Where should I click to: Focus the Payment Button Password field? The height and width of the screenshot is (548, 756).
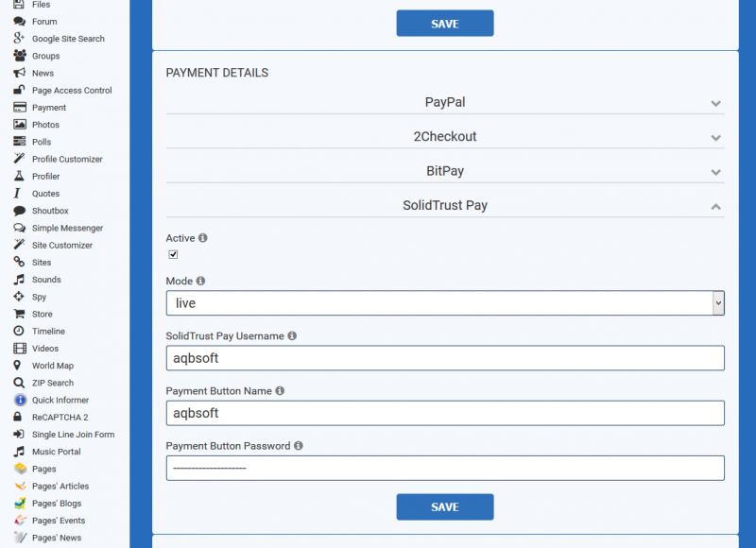445,468
